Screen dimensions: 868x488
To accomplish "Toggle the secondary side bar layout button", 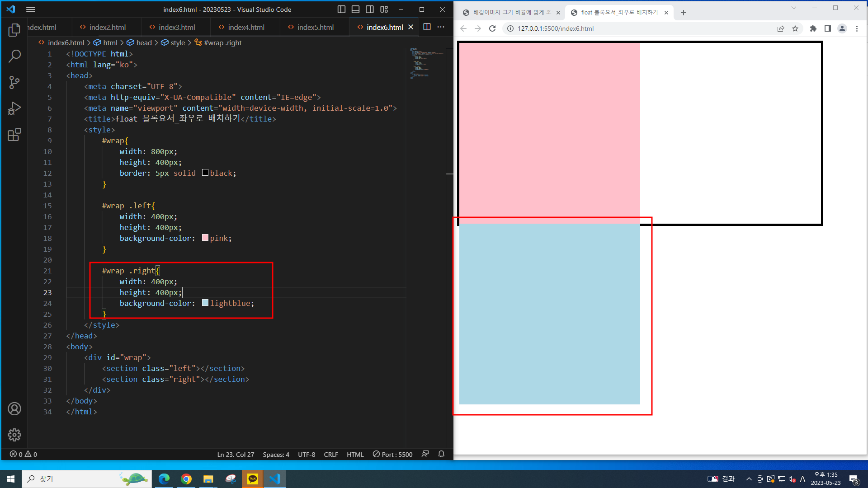I will pyautogui.click(x=370, y=9).
